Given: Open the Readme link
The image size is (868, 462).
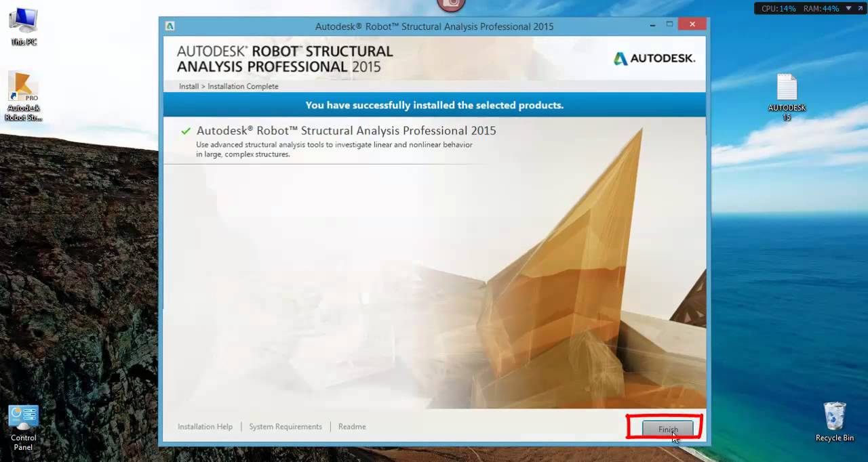Looking at the screenshot, I should pos(352,427).
